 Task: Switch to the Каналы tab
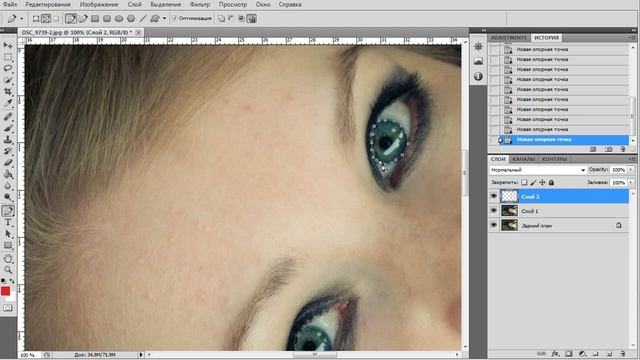[523, 159]
